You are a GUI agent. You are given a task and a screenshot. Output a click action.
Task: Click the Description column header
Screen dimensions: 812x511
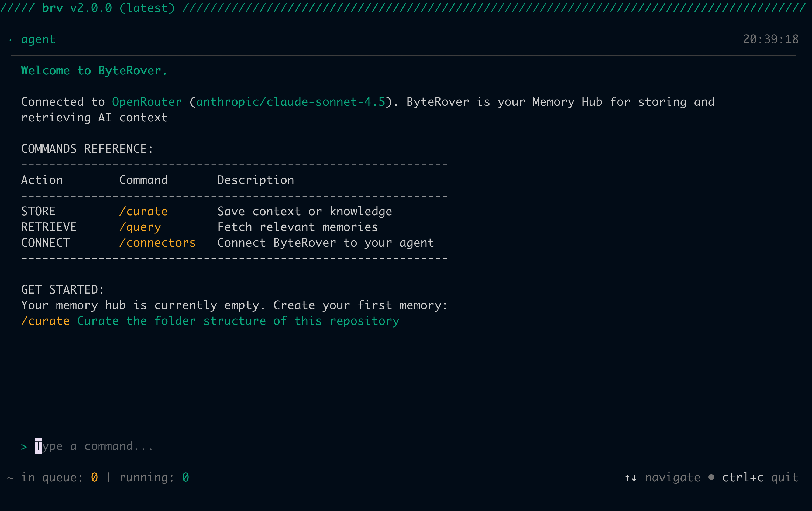[x=255, y=180]
